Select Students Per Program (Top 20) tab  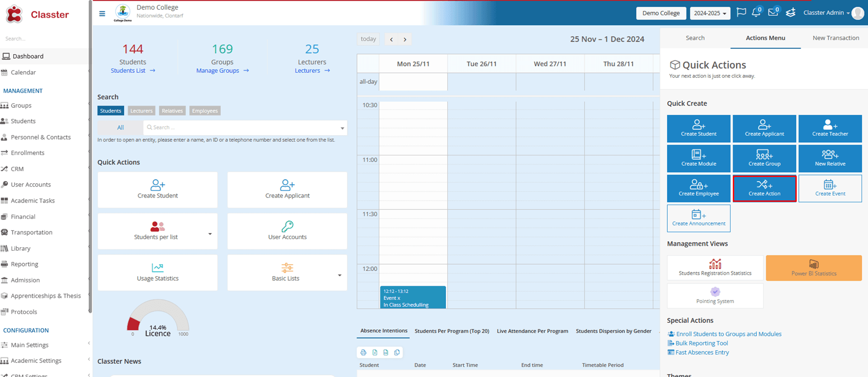(x=452, y=331)
